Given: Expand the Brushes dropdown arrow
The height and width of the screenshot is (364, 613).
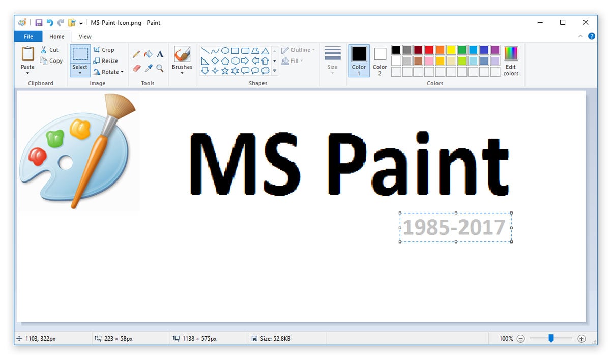Looking at the screenshot, I should [182, 73].
